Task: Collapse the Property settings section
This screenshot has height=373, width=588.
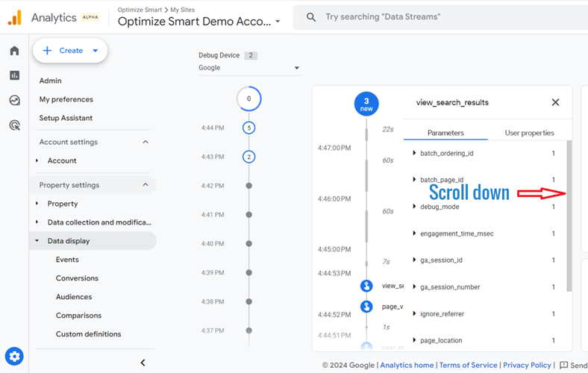Action: [146, 185]
